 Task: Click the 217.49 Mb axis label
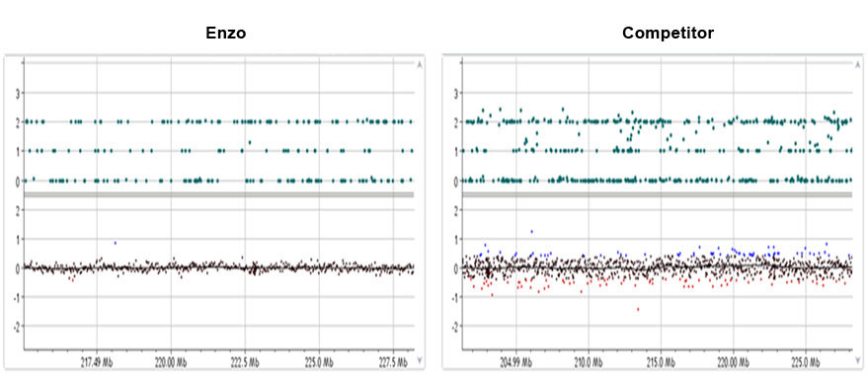tap(97, 363)
